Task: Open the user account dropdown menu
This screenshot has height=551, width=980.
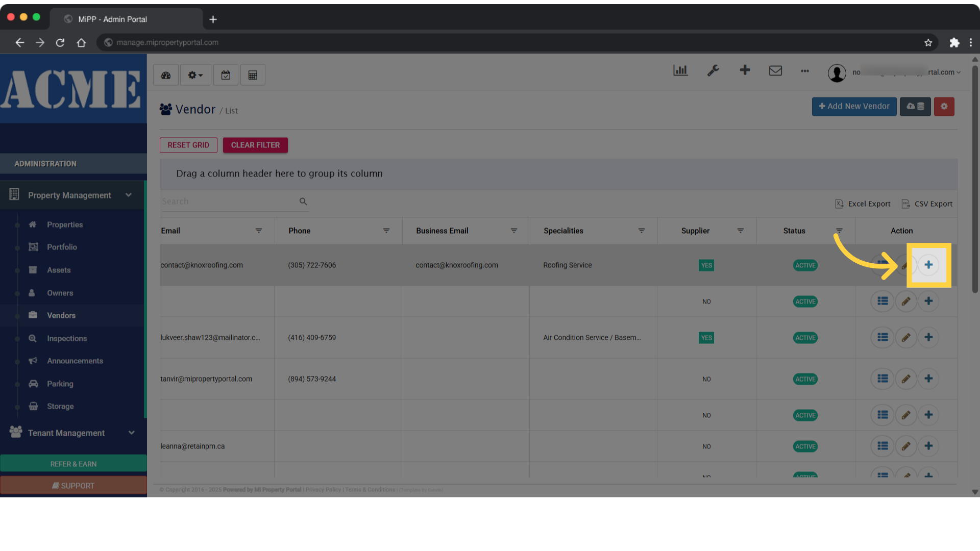Action: (894, 72)
